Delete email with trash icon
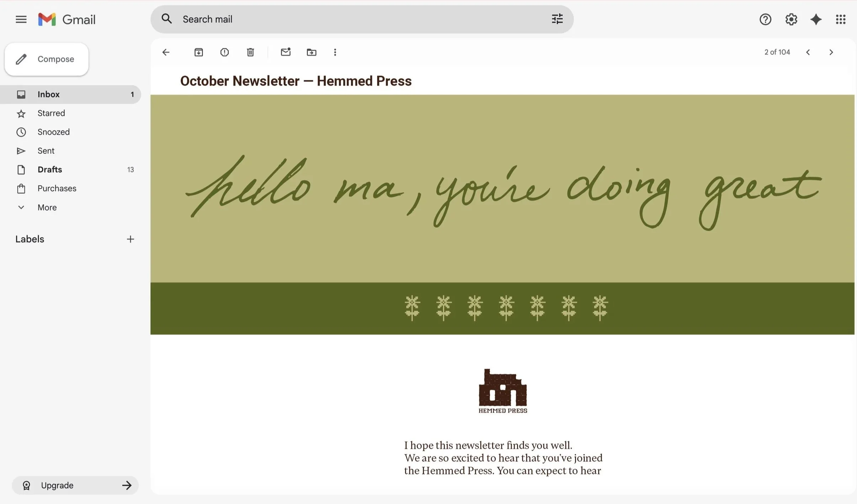 tap(250, 52)
